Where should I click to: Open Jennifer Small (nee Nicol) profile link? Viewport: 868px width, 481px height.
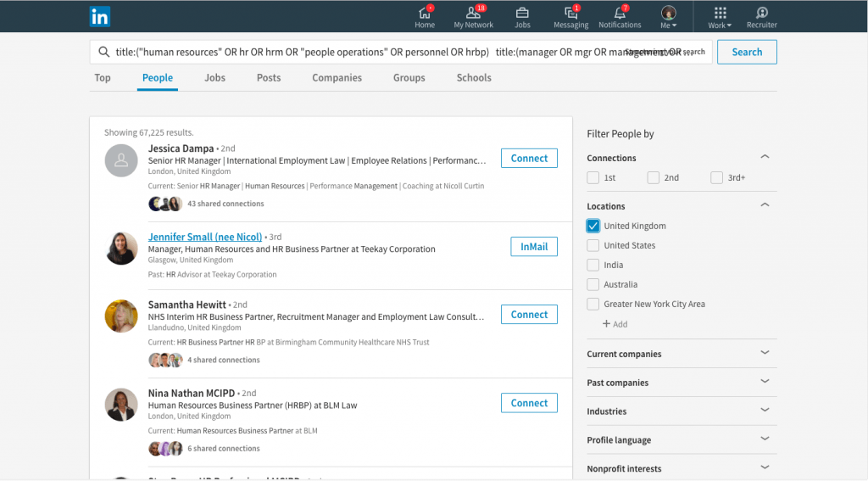point(205,237)
